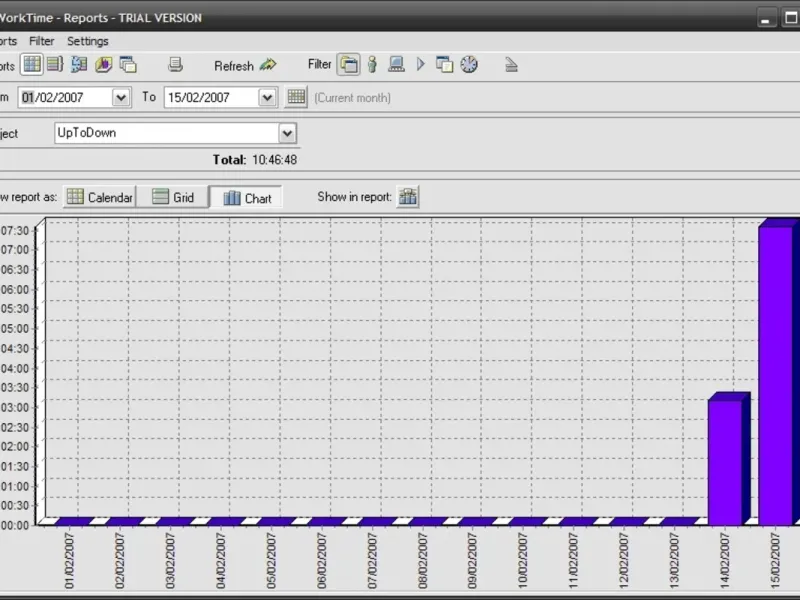
Task: Toggle the project filter icon
Action: click(349, 65)
